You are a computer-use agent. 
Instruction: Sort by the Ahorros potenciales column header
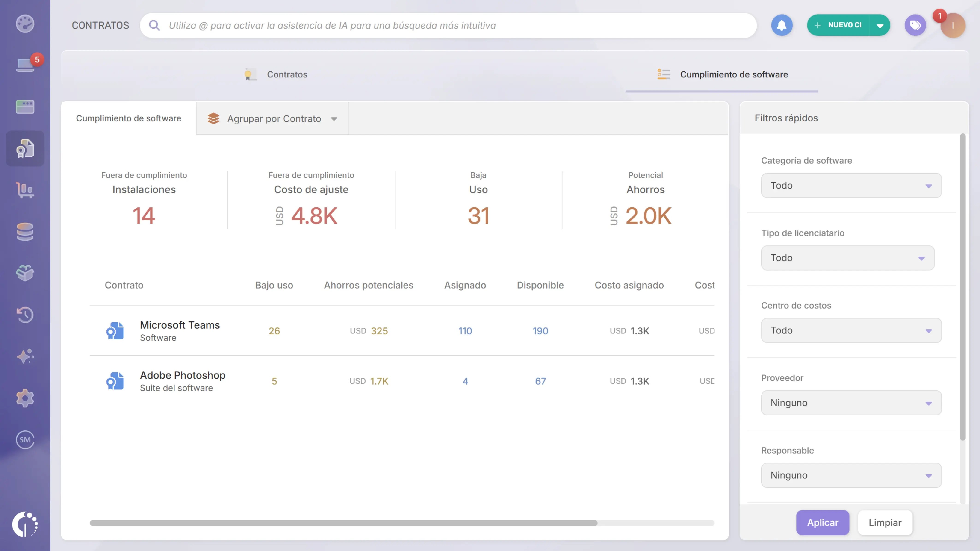368,285
